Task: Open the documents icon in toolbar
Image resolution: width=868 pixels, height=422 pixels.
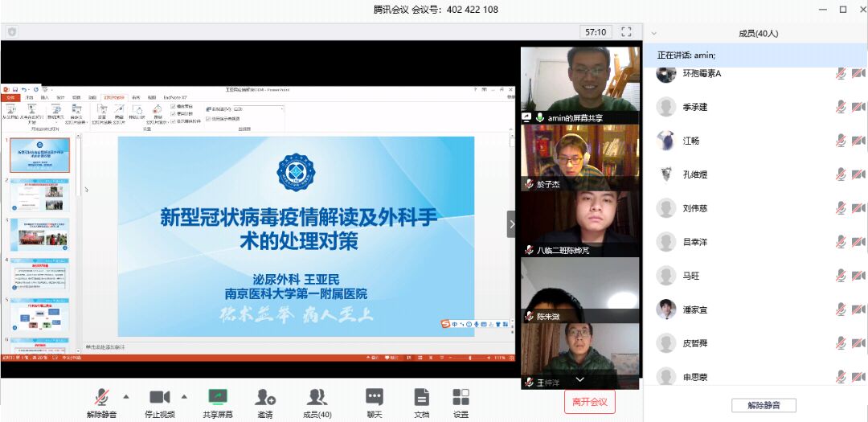Action: coord(421,397)
